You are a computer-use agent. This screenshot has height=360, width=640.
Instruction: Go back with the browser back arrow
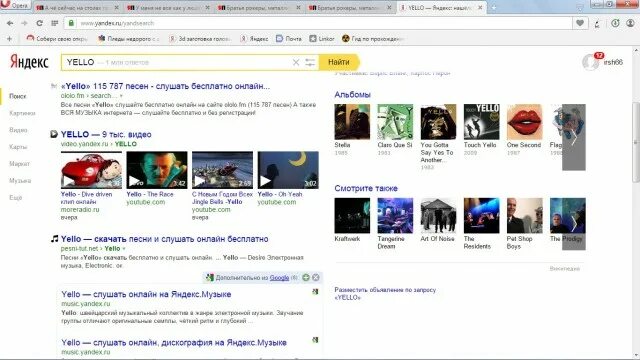pyautogui.click(x=10, y=23)
